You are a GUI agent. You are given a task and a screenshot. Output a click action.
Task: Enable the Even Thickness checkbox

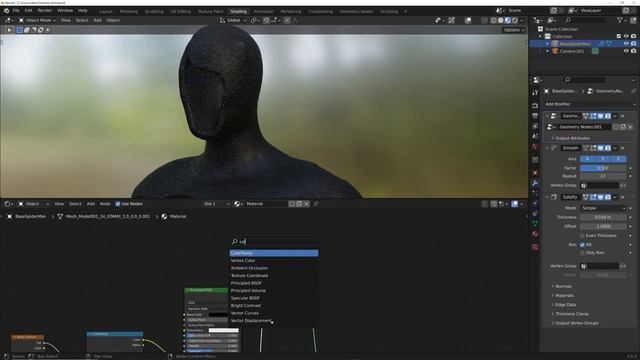[x=582, y=236]
